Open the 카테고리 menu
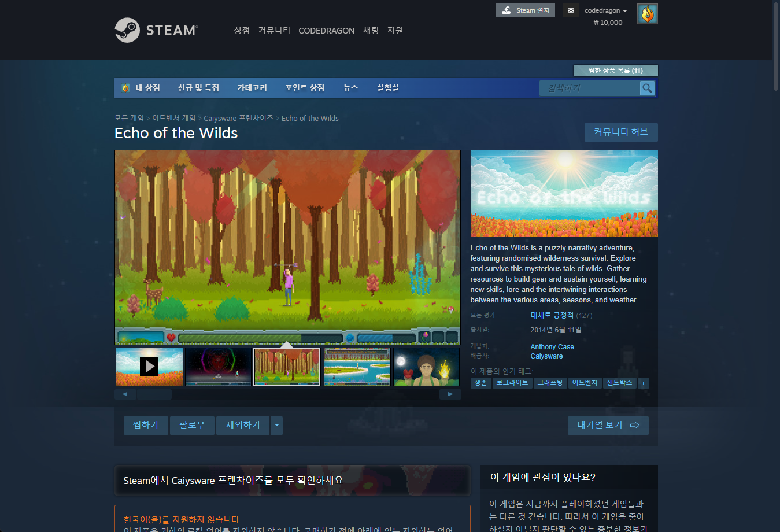This screenshot has width=780, height=532. pos(252,88)
